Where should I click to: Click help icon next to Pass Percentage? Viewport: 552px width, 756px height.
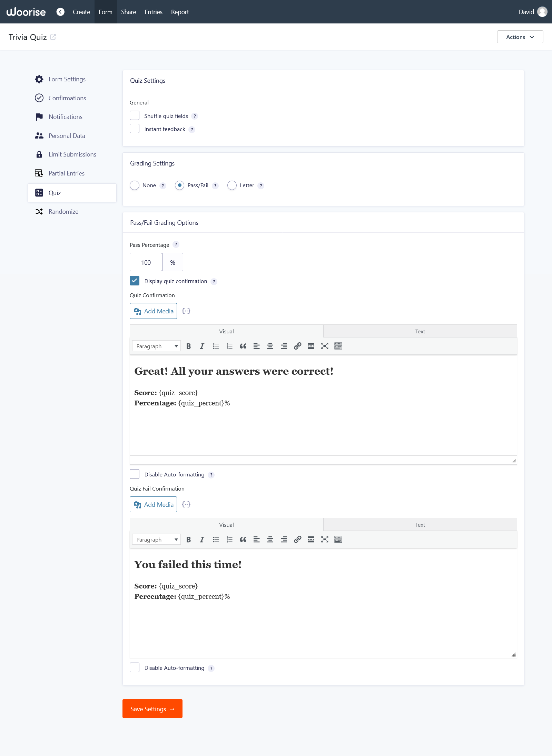[x=176, y=245]
